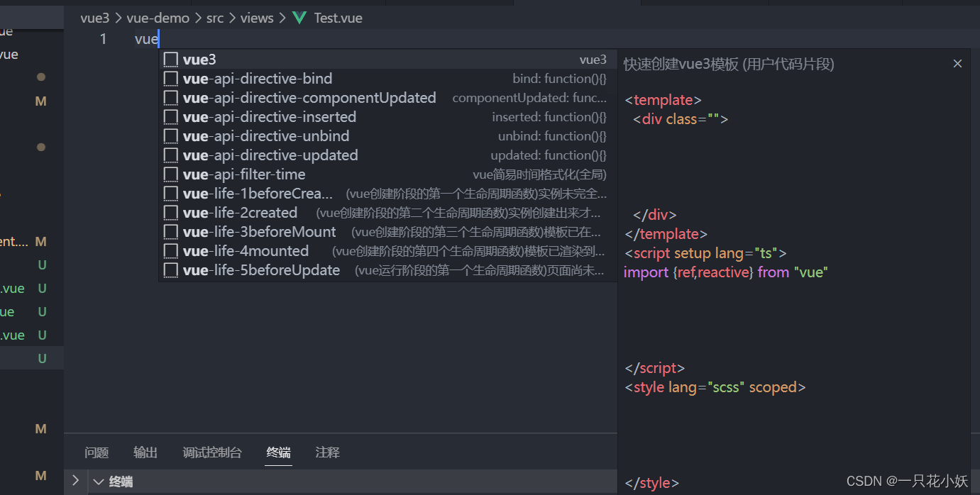Select the currently highlighted explorer file row
The height and width of the screenshot is (495, 980).
point(32,358)
